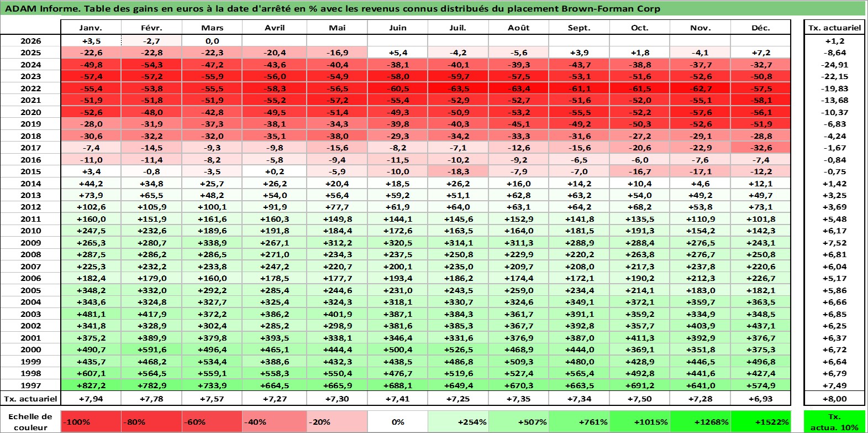Click the +827,2 cell for Janv. 1997
Viewport: 868px width, 433px height.
91,385
